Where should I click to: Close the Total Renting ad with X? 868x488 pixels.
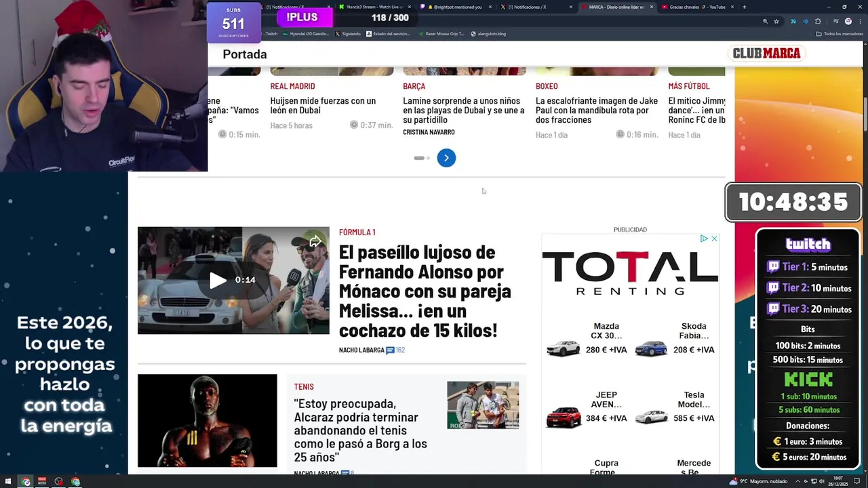coord(714,239)
